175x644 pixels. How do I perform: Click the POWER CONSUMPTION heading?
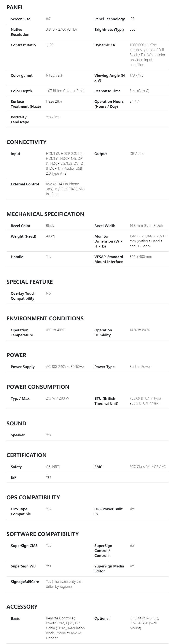38,387
